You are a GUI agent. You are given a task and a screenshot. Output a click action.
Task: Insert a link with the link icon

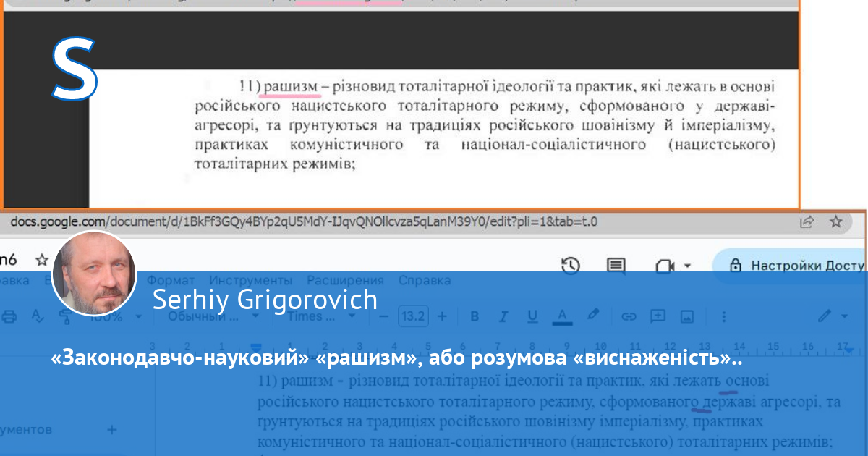coord(629,316)
